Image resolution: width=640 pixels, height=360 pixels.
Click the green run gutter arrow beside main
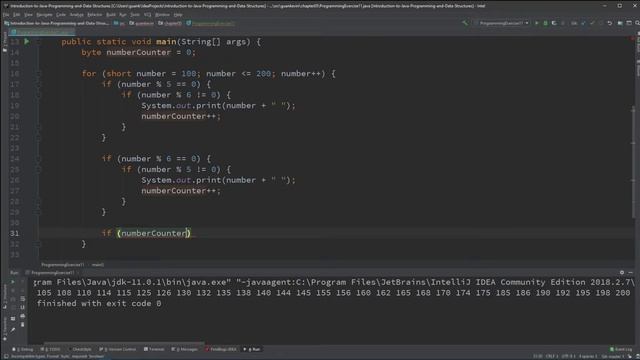27,41
